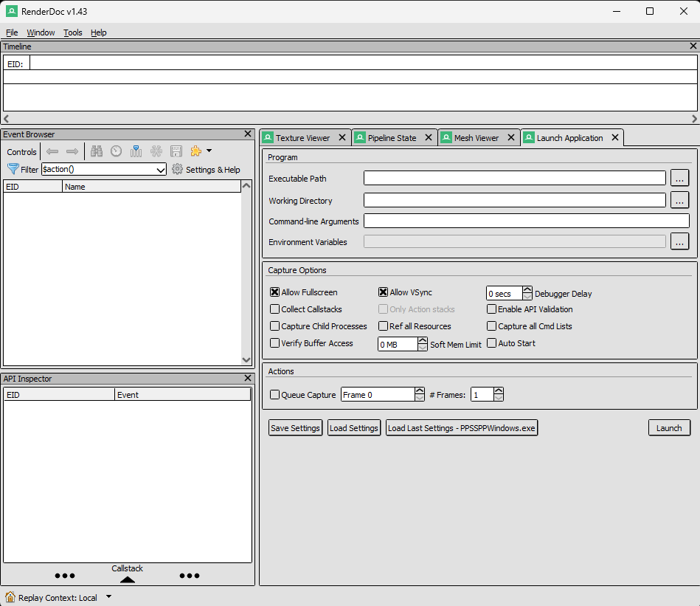Screen dimensions: 700x606
Task: Open the $action() filter dropdown
Action: [162, 170]
